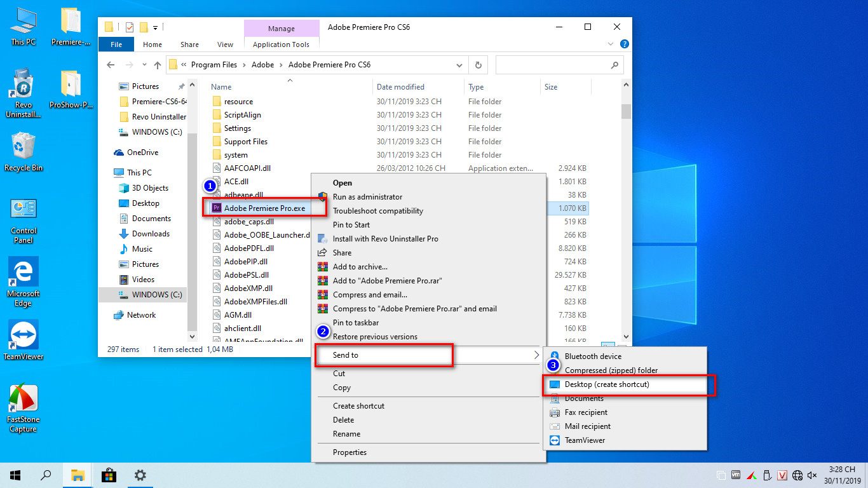Click Quick Access properties checkmark icon
The height and width of the screenshot is (488, 868).
(130, 27)
